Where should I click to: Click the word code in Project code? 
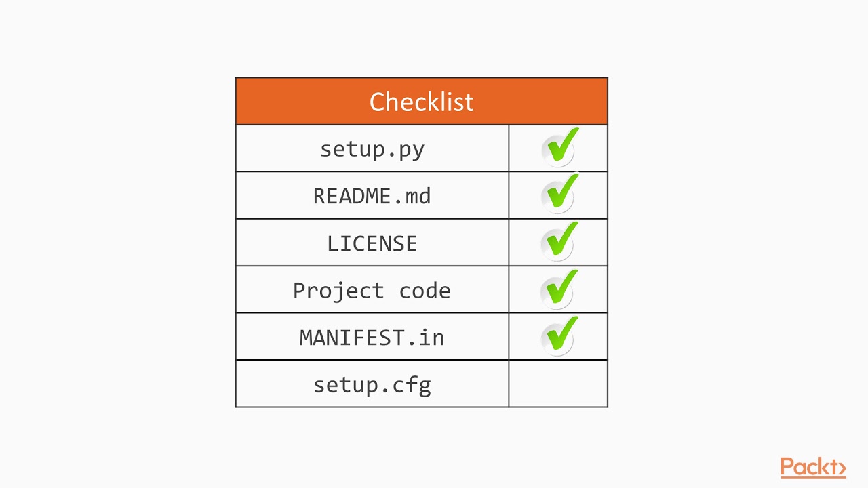pos(425,291)
